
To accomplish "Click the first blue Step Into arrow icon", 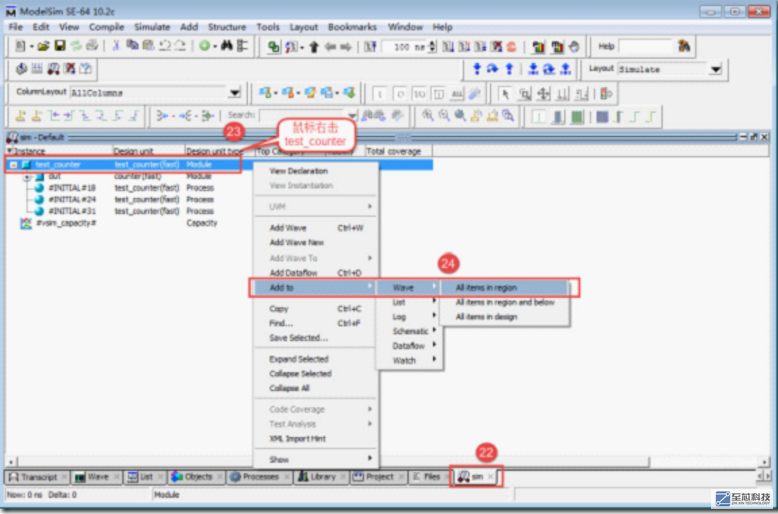I will coord(477,69).
